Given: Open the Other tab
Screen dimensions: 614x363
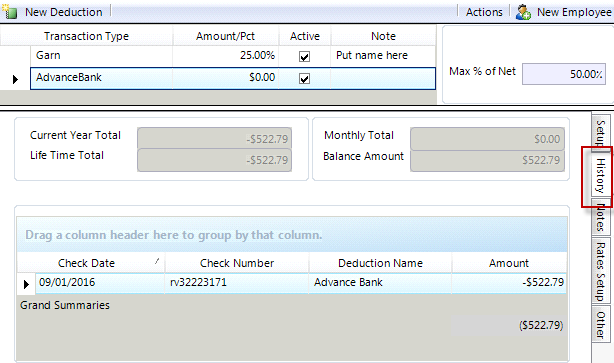Looking at the screenshot, I should [600, 324].
